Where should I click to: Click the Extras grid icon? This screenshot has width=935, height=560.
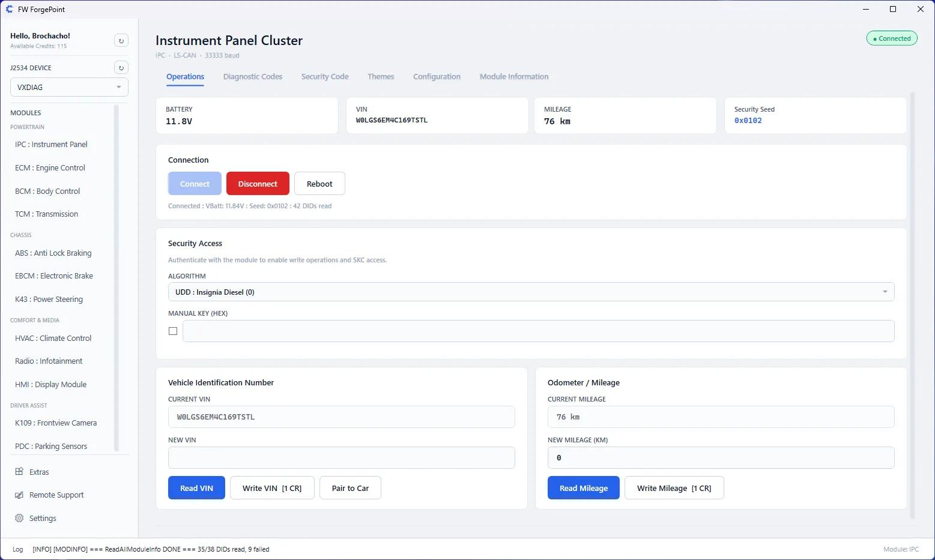click(19, 472)
